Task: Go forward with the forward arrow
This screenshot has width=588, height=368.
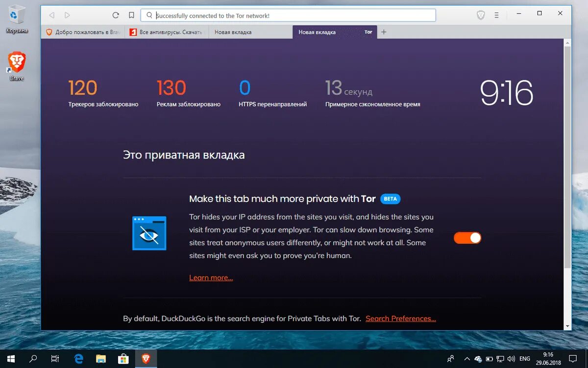Action: tap(67, 15)
